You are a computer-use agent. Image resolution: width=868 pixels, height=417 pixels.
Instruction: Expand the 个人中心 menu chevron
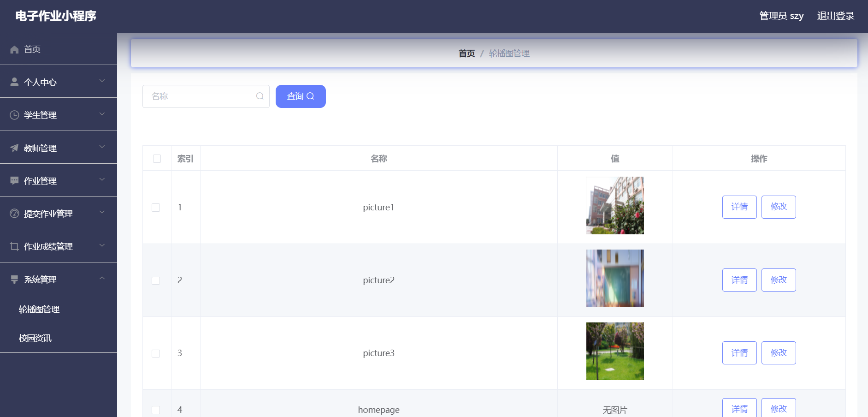click(102, 81)
